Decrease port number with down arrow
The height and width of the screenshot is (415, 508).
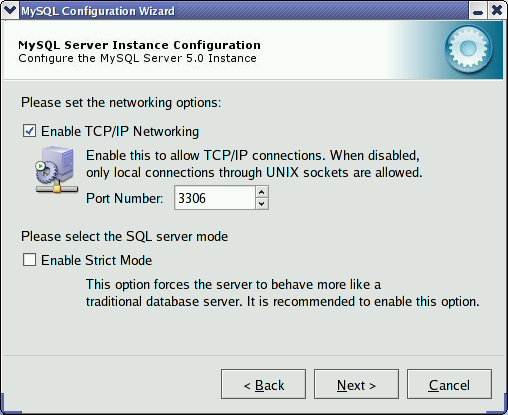pyautogui.click(x=262, y=203)
